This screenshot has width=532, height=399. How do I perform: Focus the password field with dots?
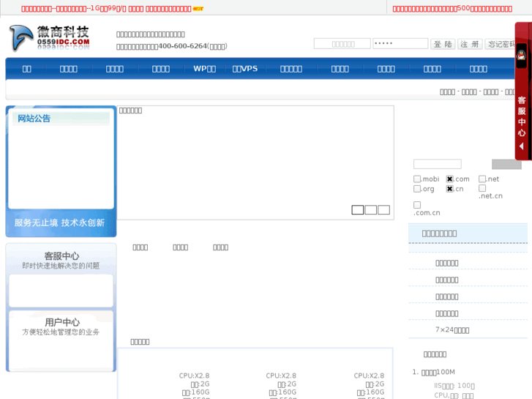click(400, 43)
